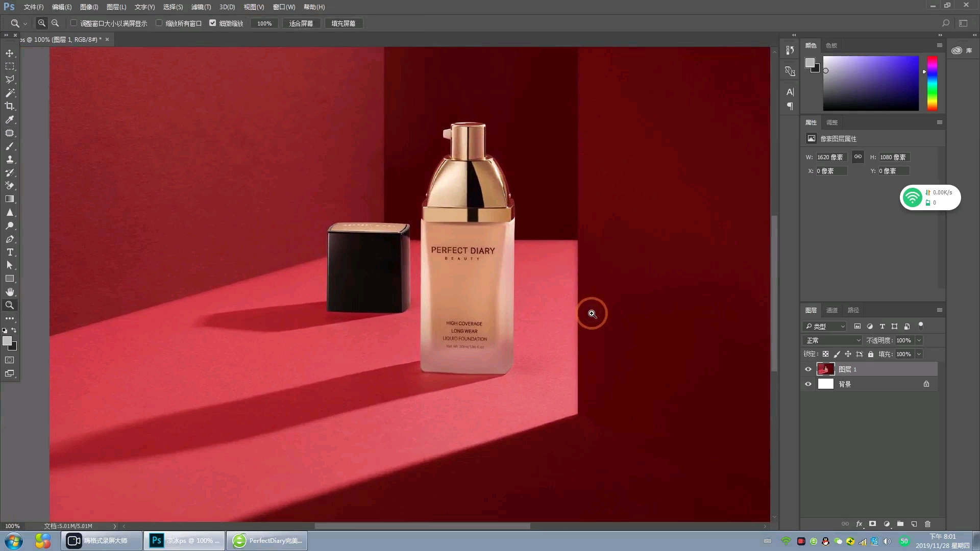Select the Rectangle shape tool
This screenshot has height=551, width=980.
[10, 279]
